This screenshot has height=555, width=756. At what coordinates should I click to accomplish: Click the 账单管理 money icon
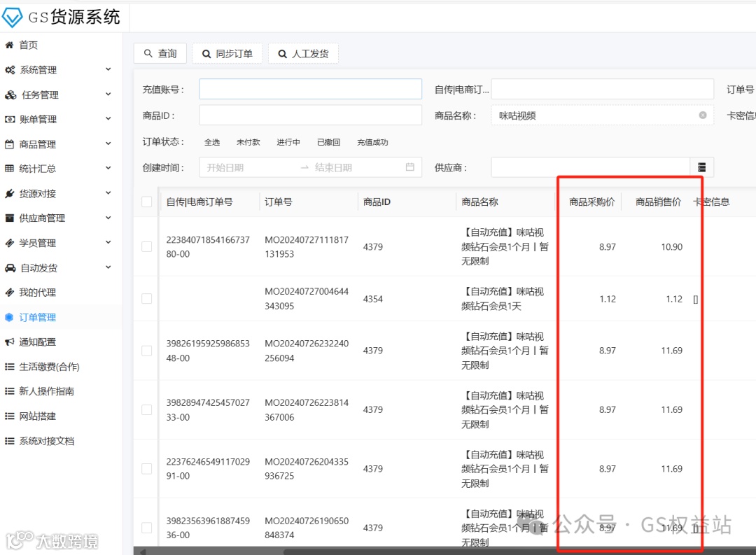click(10, 119)
